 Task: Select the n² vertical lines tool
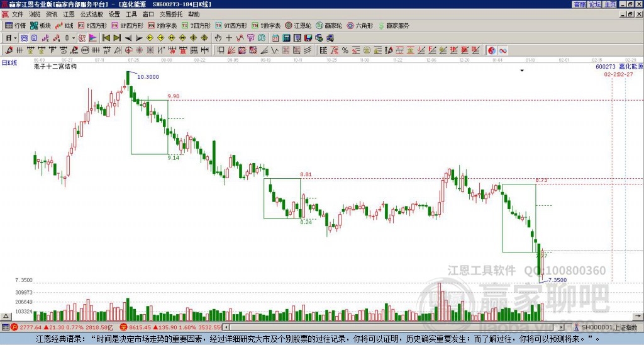(x=107, y=50)
